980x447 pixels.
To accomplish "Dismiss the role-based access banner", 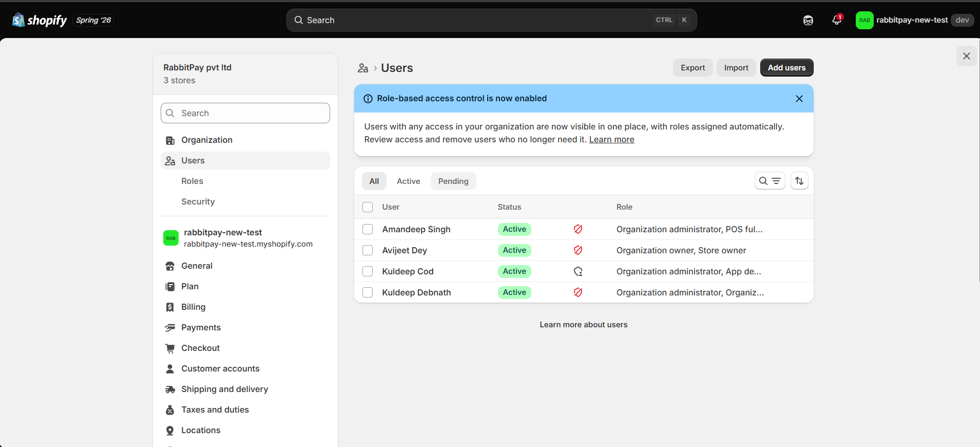I will [799, 99].
